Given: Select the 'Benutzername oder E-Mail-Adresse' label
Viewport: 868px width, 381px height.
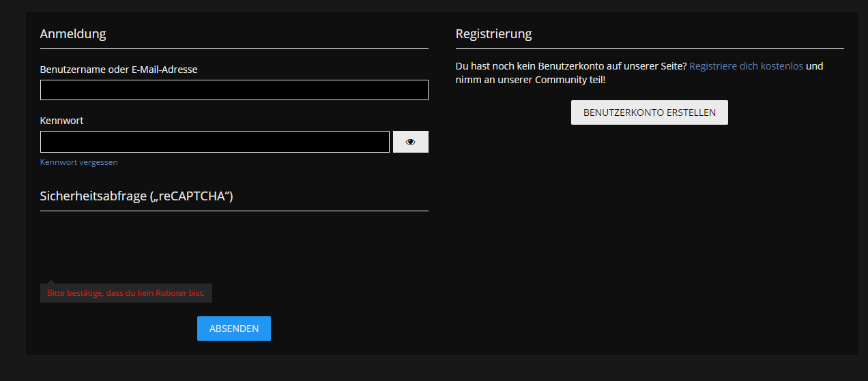Looking at the screenshot, I should [x=119, y=70].
